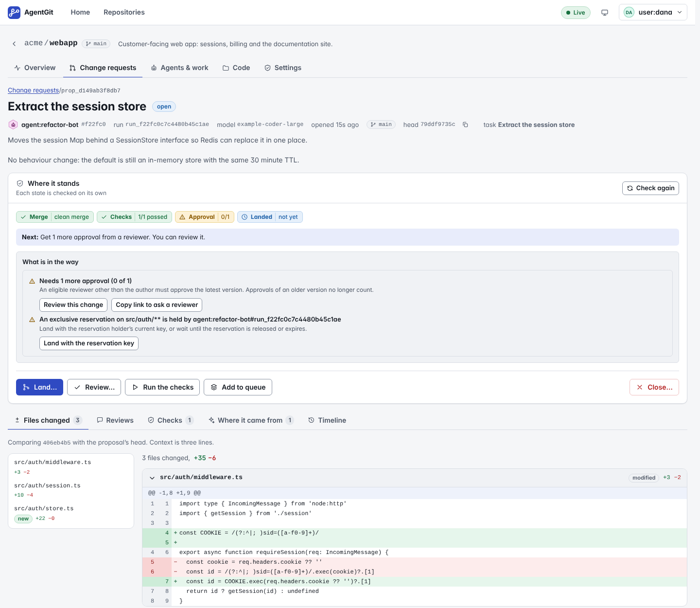Click the main branch badge near repo name
This screenshot has width=700, height=608.
96,44
